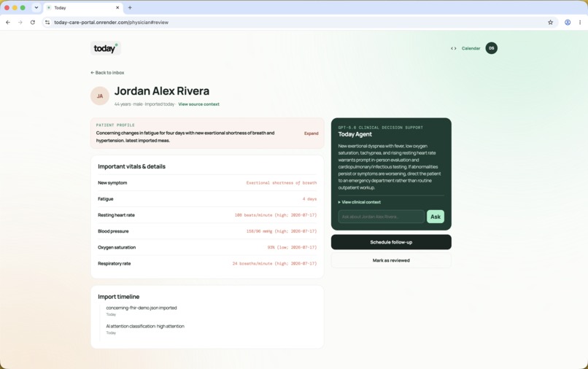Click the '4 days' fatigue value

[309, 199]
